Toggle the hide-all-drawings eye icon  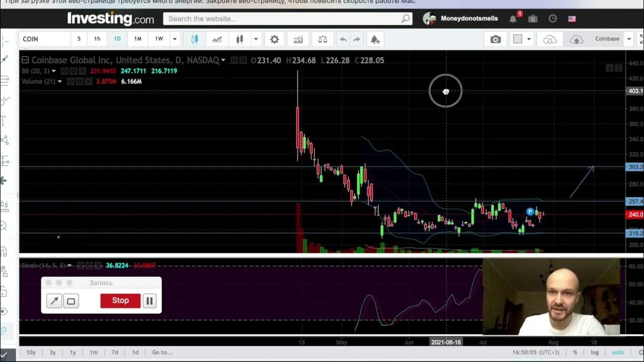[x=4, y=311]
